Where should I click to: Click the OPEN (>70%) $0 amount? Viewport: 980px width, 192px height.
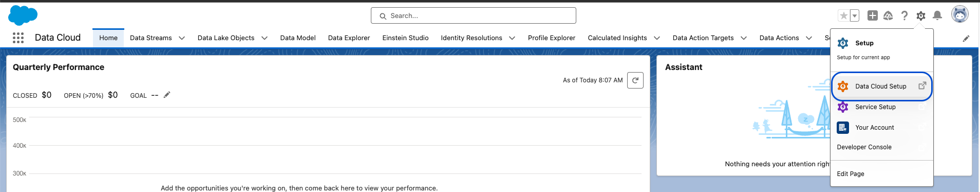pyautogui.click(x=113, y=95)
